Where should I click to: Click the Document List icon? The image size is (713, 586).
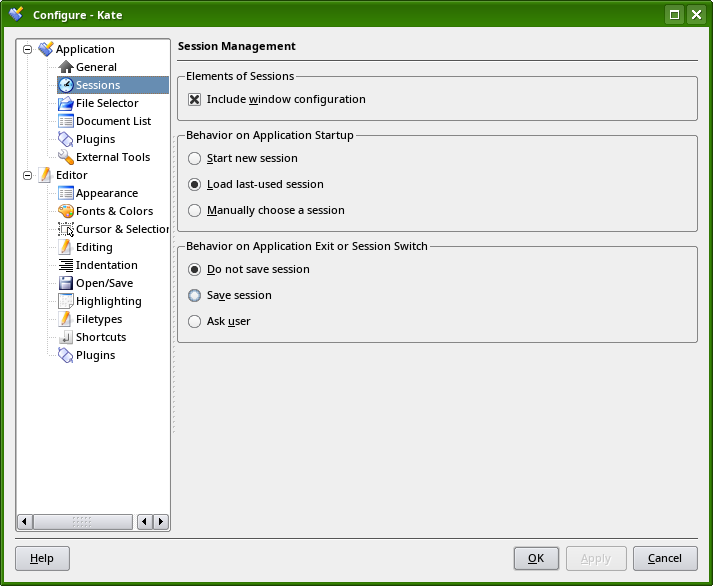pos(66,121)
